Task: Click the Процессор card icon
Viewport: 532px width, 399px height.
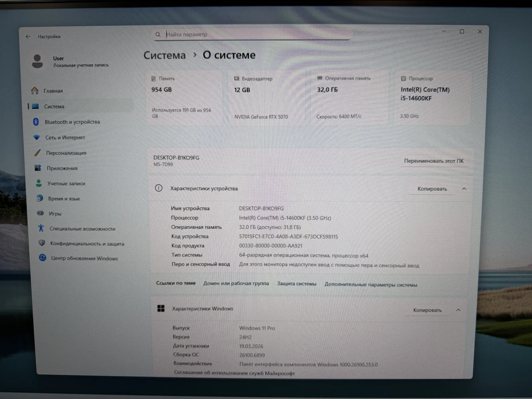Action: (x=403, y=79)
